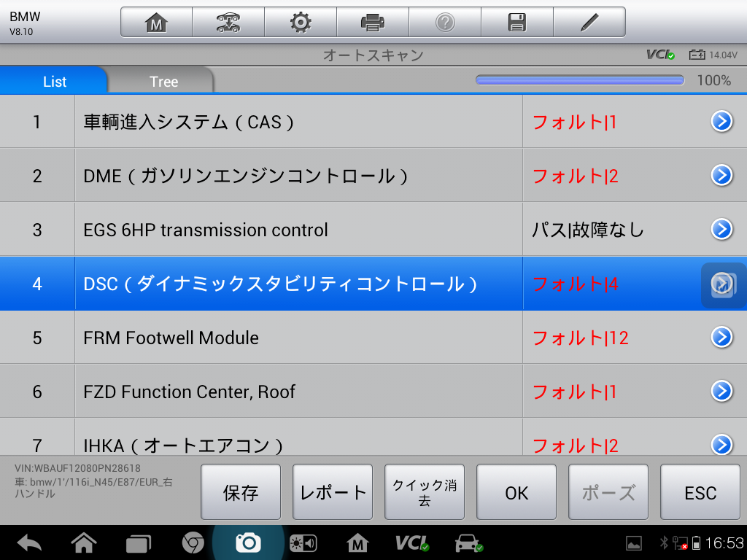Tap the battery voltage 14.04V indicator

point(713,55)
